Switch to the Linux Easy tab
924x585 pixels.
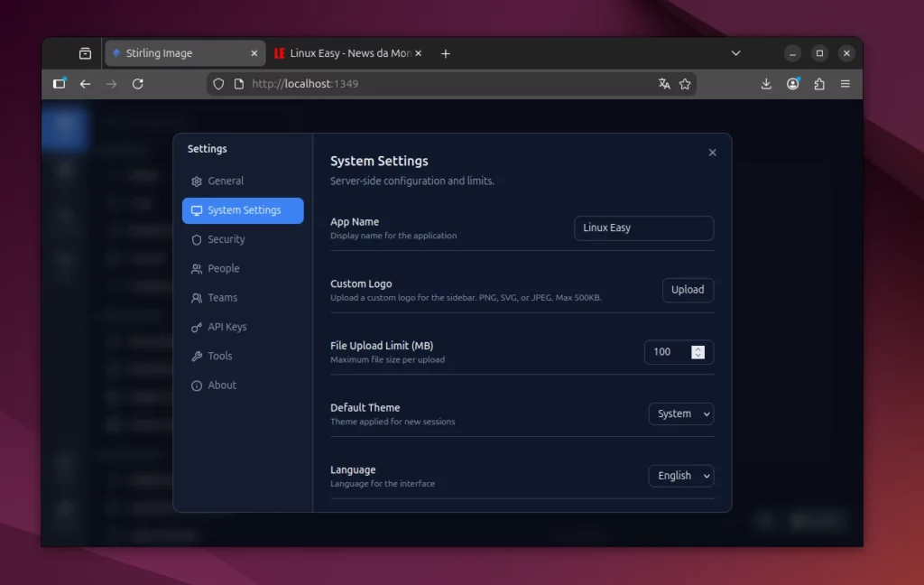pyautogui.click(x=343, y=53)
